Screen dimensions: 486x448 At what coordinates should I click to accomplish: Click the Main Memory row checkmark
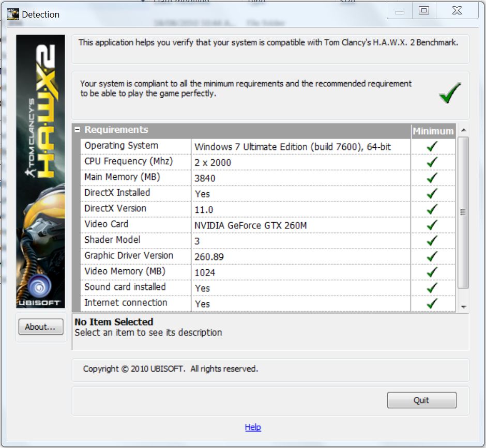click(432, 178)
